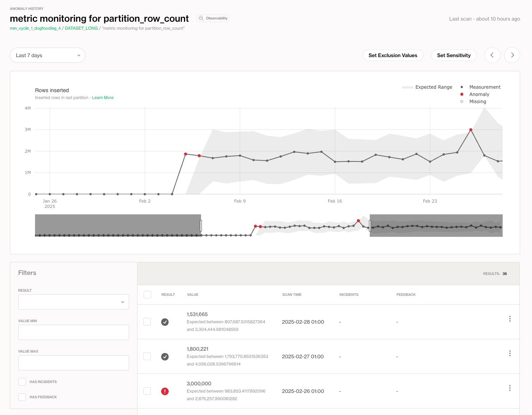Click the Incidents column header
This screenshot has height=415, width=532.
tap(349, 295)
